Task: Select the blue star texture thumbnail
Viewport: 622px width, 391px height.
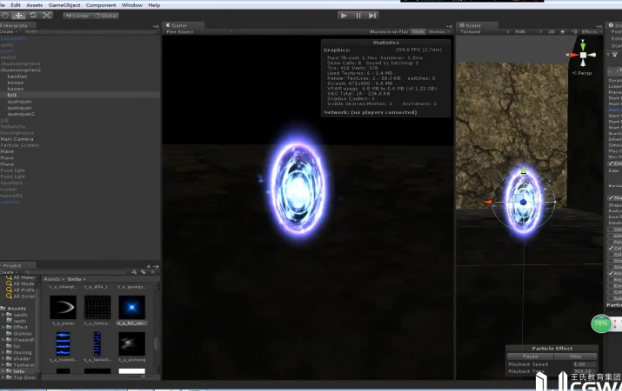Action: pos(132,307)
